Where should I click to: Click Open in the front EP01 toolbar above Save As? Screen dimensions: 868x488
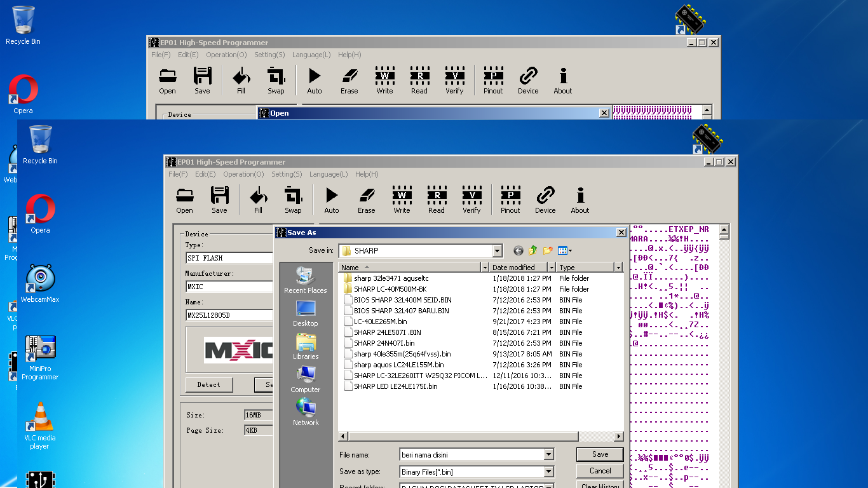tap(185, 200)
